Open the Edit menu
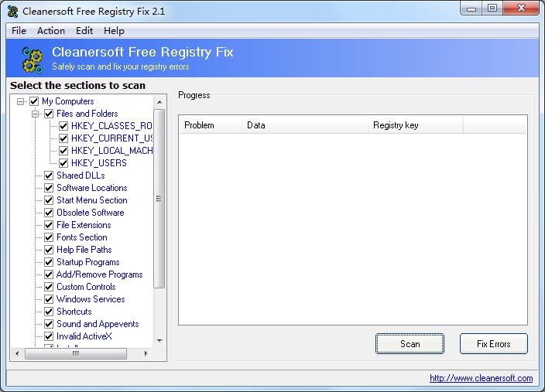This screenshot has height=392, width=545. [84, 31]
